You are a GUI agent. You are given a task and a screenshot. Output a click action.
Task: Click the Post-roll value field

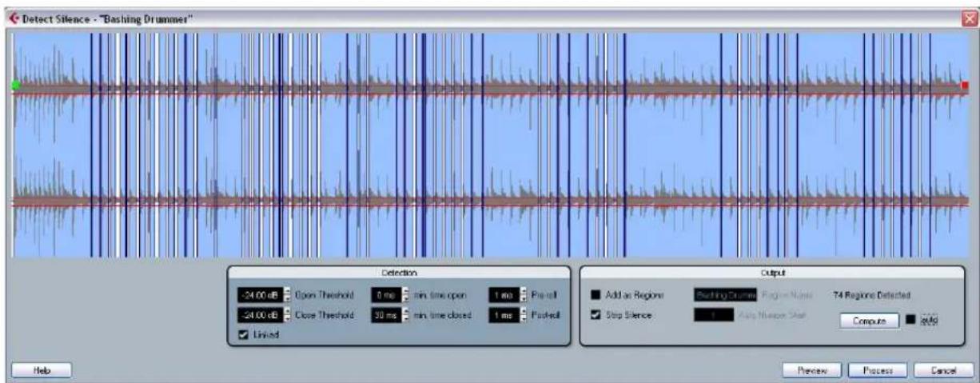503,315
